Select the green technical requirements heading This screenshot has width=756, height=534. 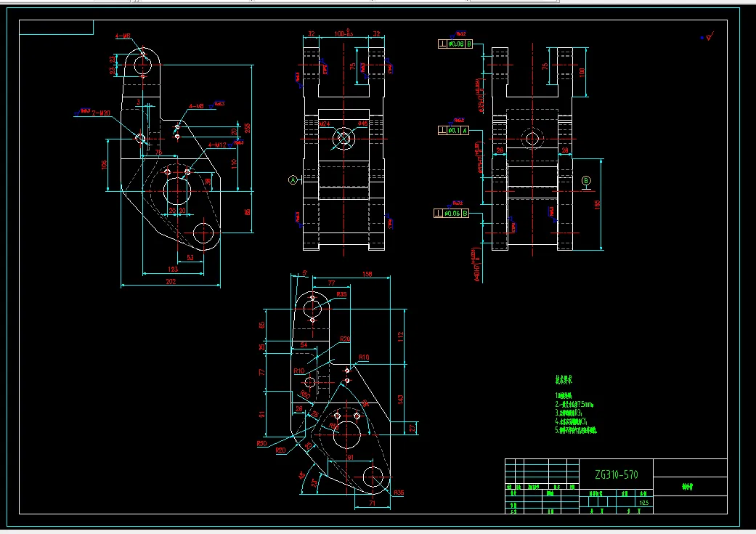pyautogui.click(x=563, y=380)
